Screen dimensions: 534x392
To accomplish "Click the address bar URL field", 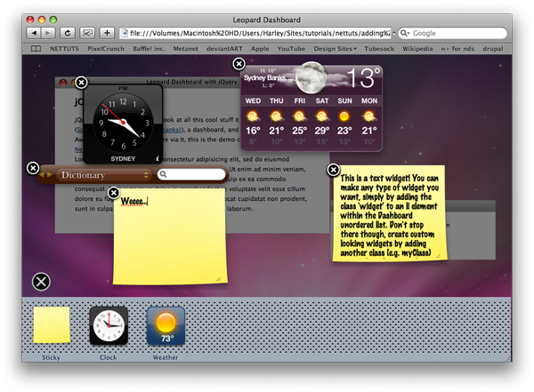I will (x=255, y=33).
